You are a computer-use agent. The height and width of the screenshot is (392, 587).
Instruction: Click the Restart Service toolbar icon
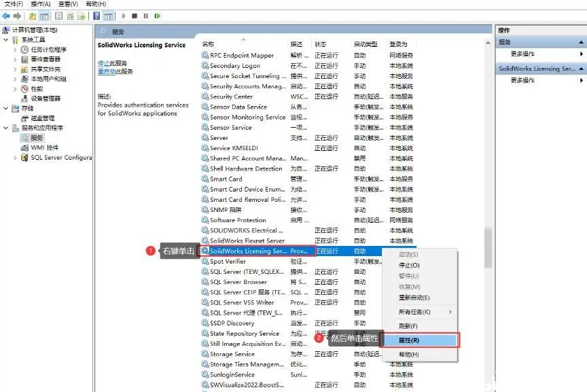click(157, 16)
